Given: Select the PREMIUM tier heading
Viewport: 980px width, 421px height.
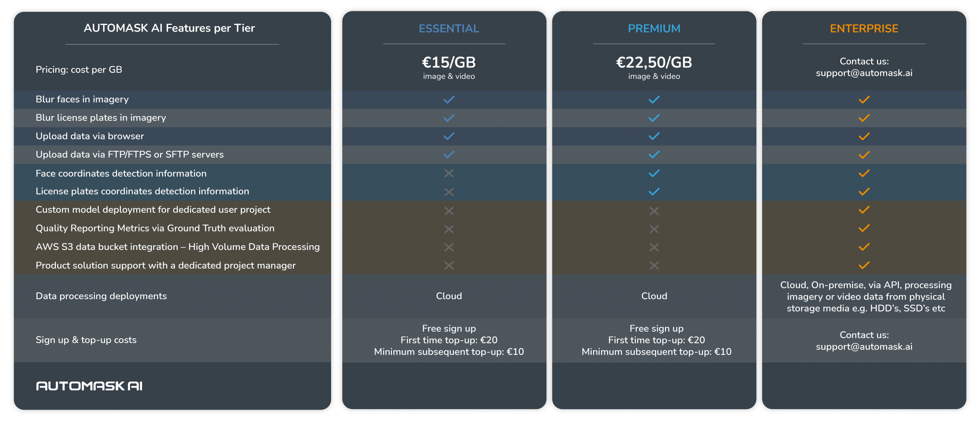Looking at the screenshot, I should tap(654, 28).
